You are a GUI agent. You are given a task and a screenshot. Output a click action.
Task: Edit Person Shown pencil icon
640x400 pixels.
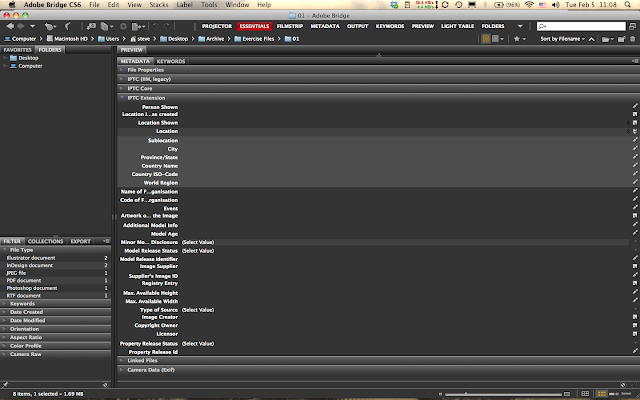click(x=635, y=107)
